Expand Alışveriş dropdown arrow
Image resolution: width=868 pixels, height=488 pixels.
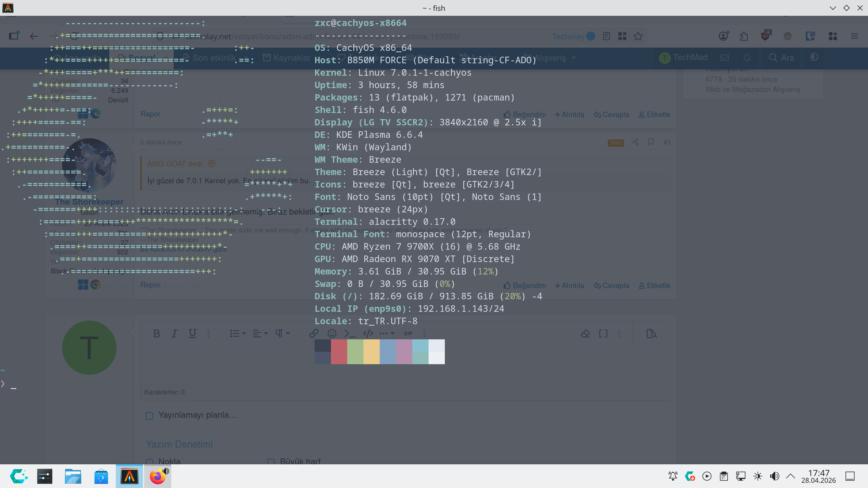click(x=573, y=58)
